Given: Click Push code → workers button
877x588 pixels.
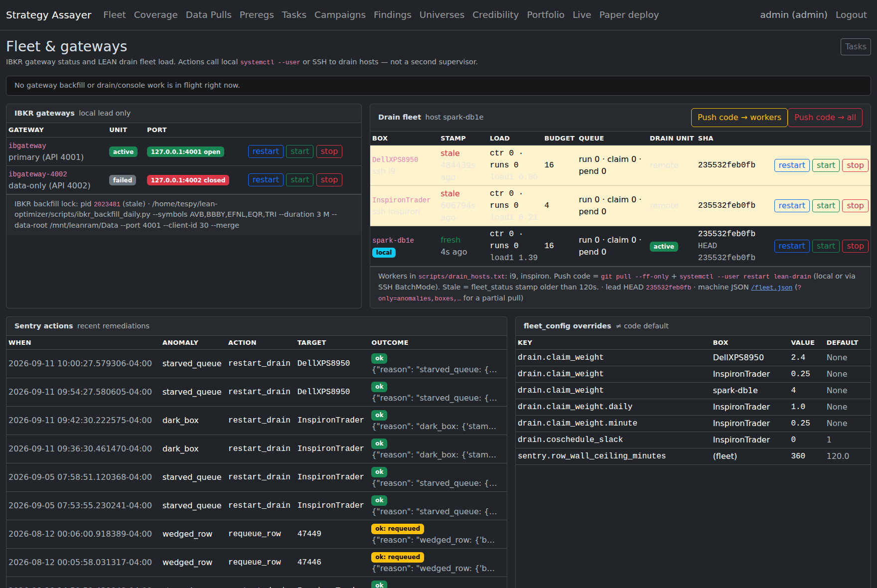Looking at the screenshot, I should (739, 118).
